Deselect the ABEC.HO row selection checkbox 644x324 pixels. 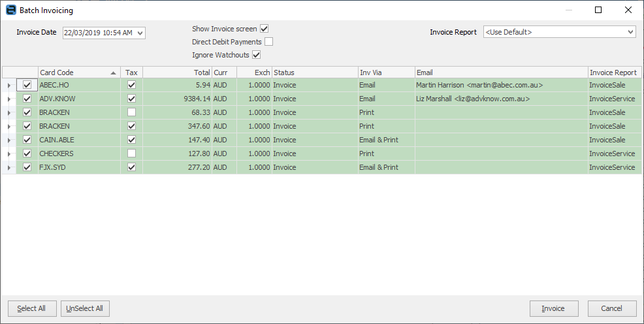[x=27, y=85]
